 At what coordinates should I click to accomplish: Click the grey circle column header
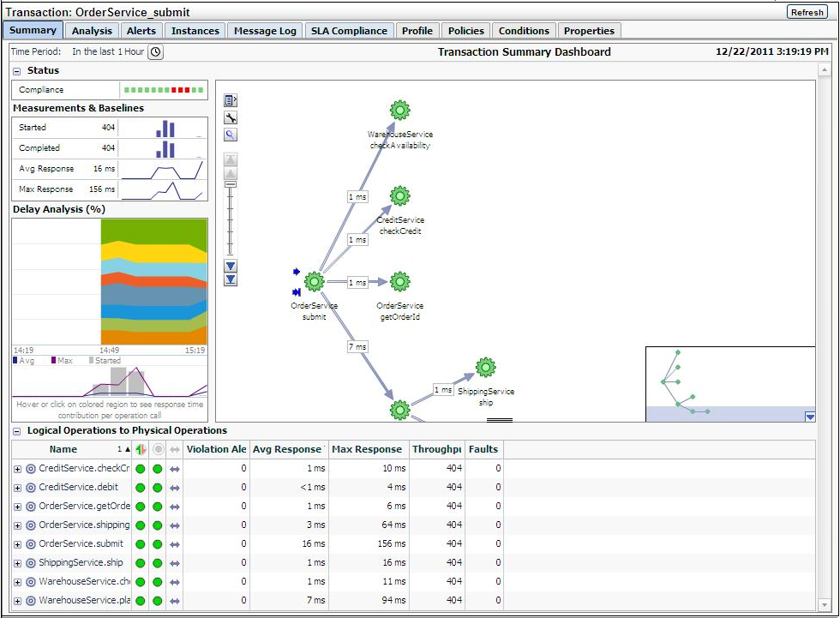[158, 449]
